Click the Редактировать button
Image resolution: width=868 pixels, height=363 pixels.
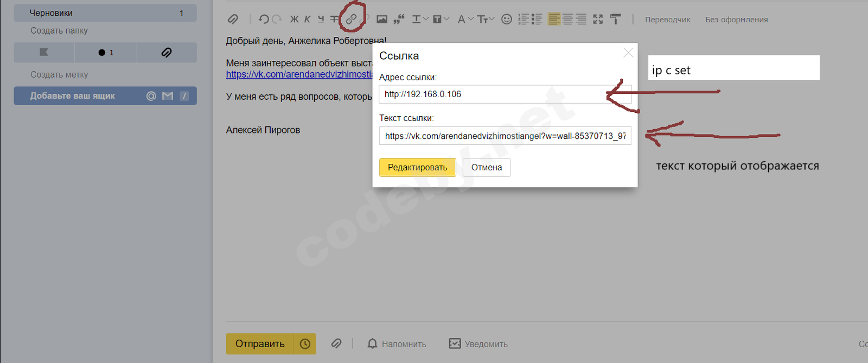pyautogui.click(x=417, y=167)
